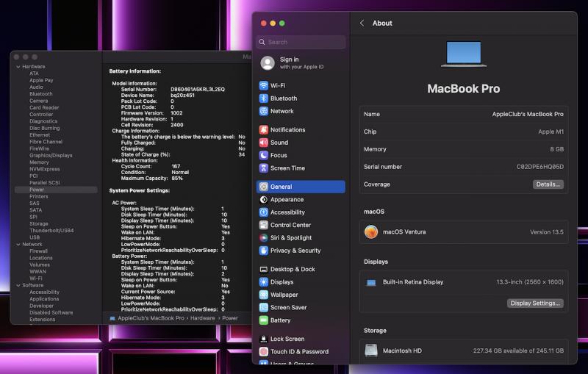Screen dimensions: 588x374
Task: Open Appearance icon in sidebar
Action: [264, 199]
